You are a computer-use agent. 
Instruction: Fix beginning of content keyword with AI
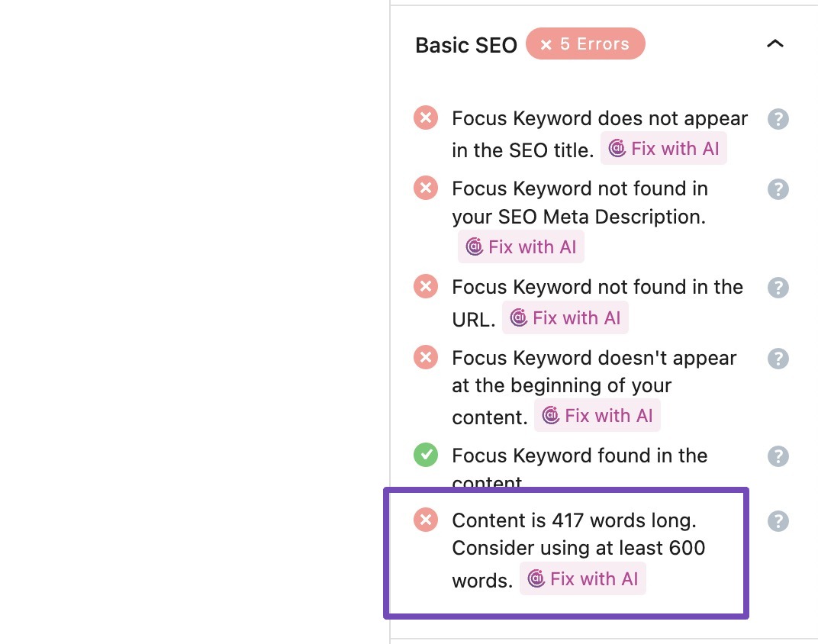click(597, 416)
